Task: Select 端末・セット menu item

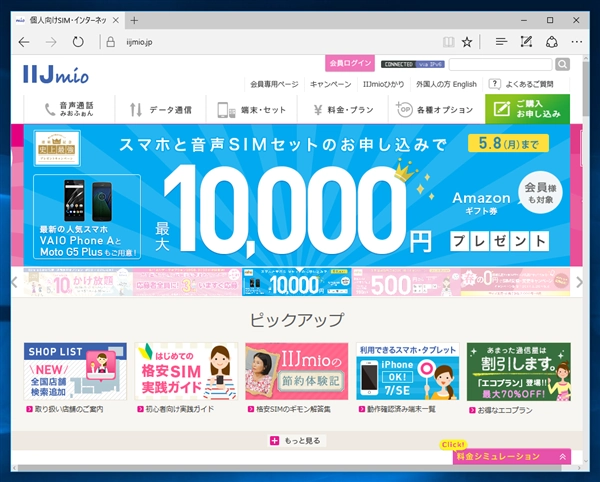Action: point(251,109)
